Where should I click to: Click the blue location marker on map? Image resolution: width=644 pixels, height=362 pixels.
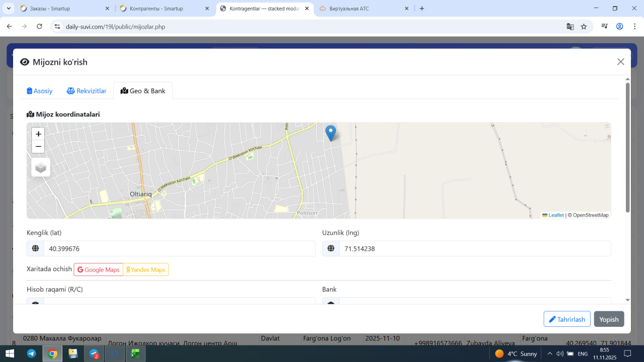pos(331,133)
